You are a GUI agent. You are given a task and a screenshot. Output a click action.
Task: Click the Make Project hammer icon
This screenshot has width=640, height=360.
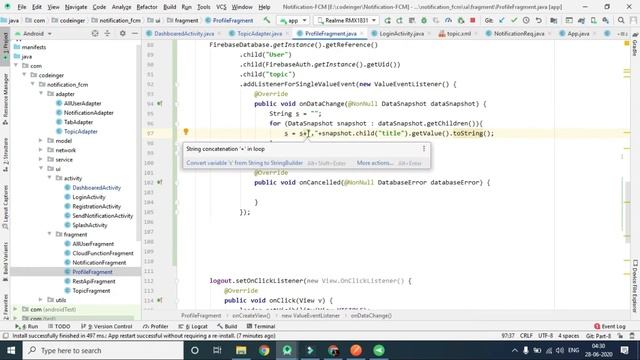267,20
